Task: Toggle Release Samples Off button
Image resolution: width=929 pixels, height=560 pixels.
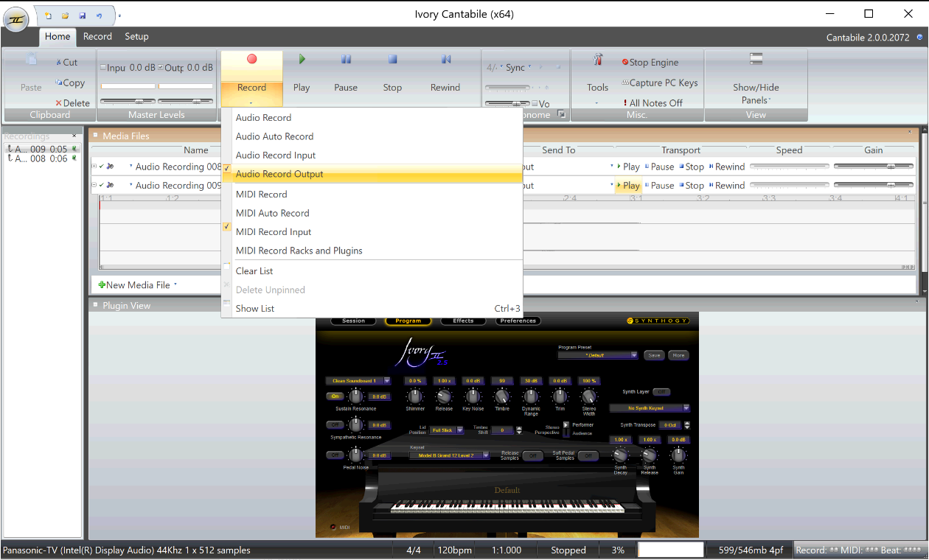Action: [532, 456]
